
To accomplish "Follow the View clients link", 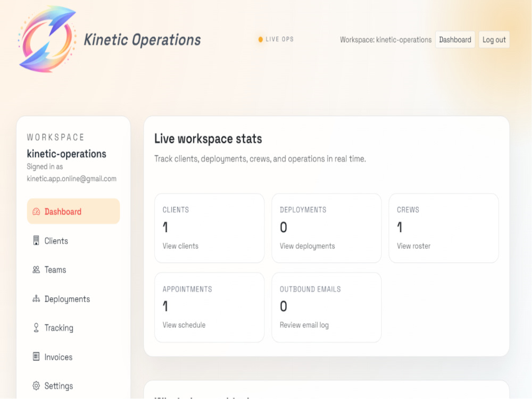I will coord(180,246).
